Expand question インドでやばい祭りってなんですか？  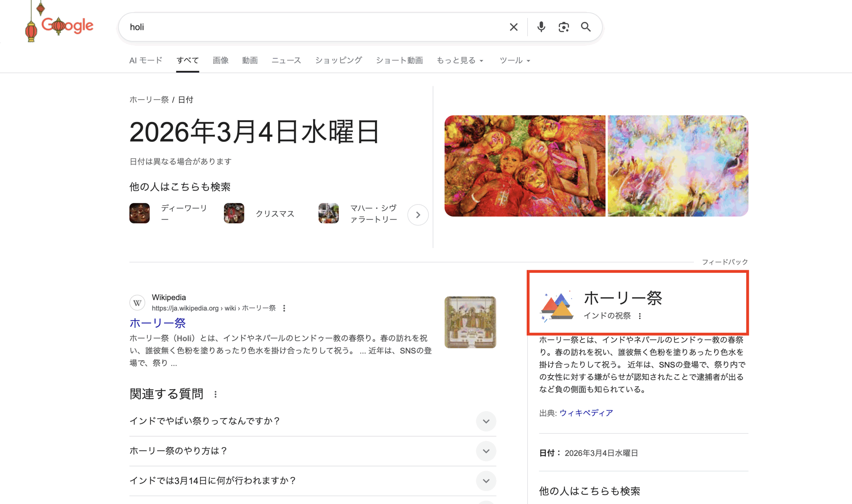(x=486, y=421)
